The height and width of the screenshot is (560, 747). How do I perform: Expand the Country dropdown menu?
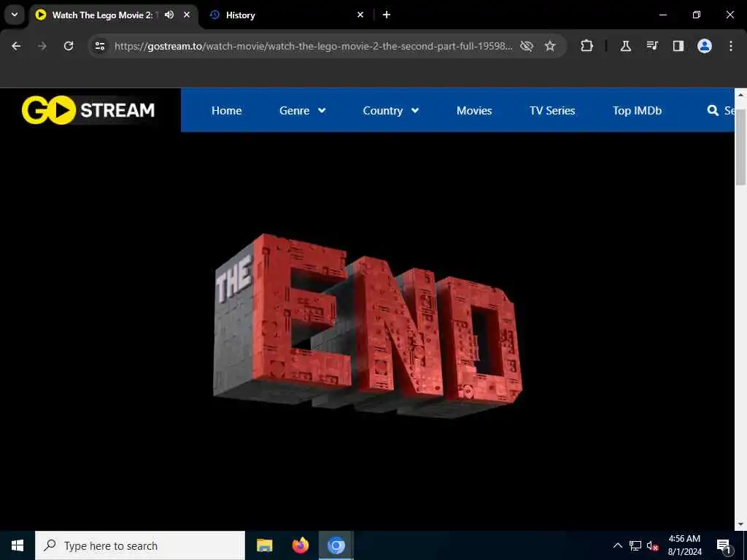[x=391, y=111]
